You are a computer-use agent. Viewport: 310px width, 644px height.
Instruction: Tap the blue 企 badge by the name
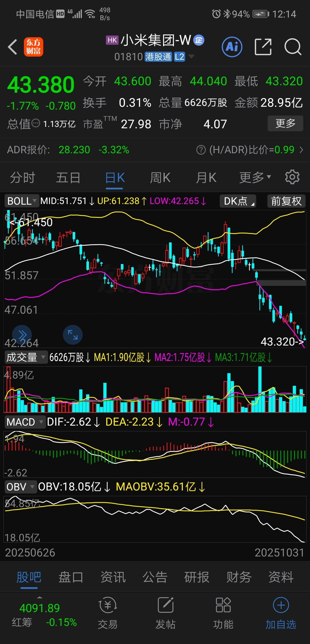(199, 40)
